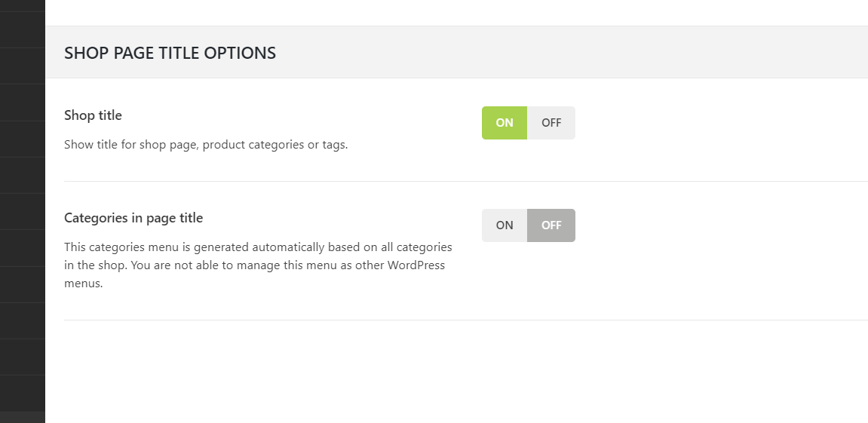Enable Categories in page title with ON

[505, 225]
